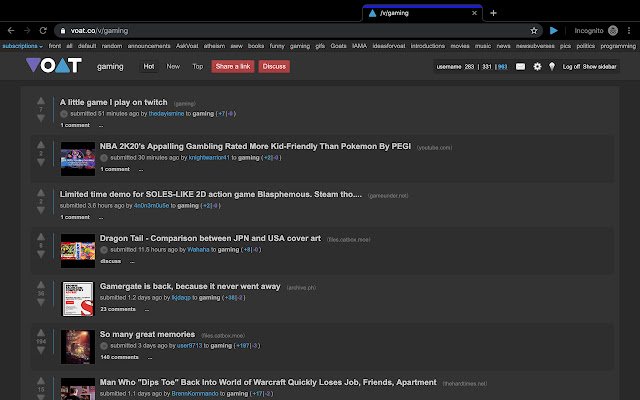Click the blue play extension icon
The image size is (640, 400).
[x=553, y=31]
